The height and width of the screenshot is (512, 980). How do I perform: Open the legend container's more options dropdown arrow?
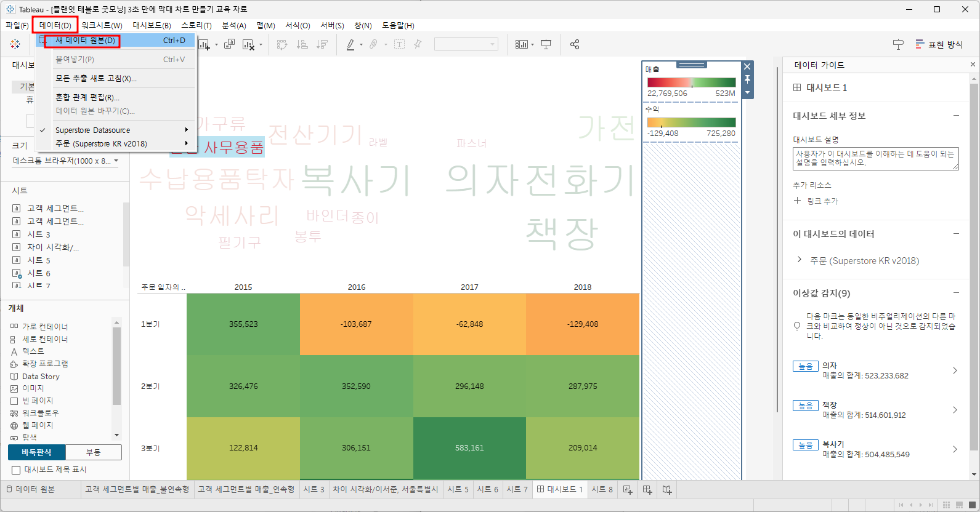click(x=747, y=93)
